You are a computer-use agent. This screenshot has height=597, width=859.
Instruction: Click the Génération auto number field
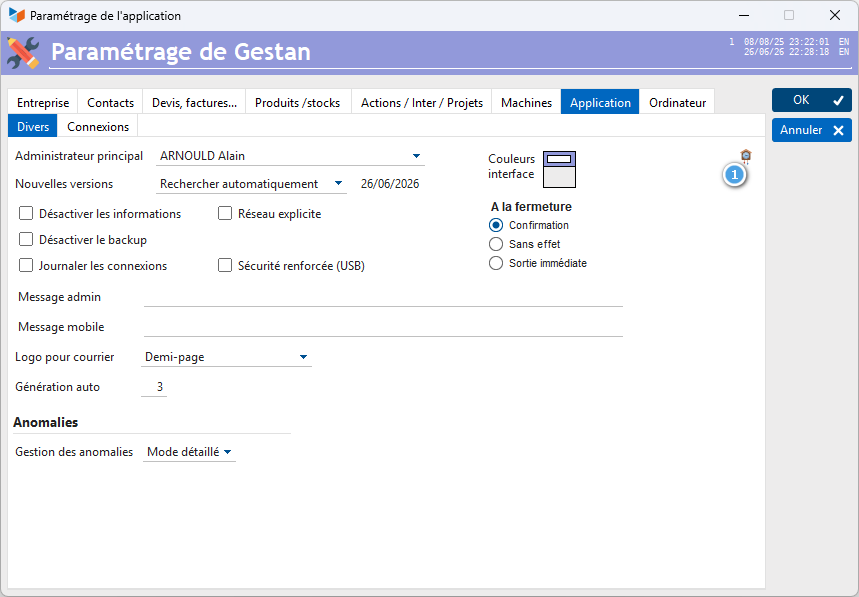pos(154,387)
